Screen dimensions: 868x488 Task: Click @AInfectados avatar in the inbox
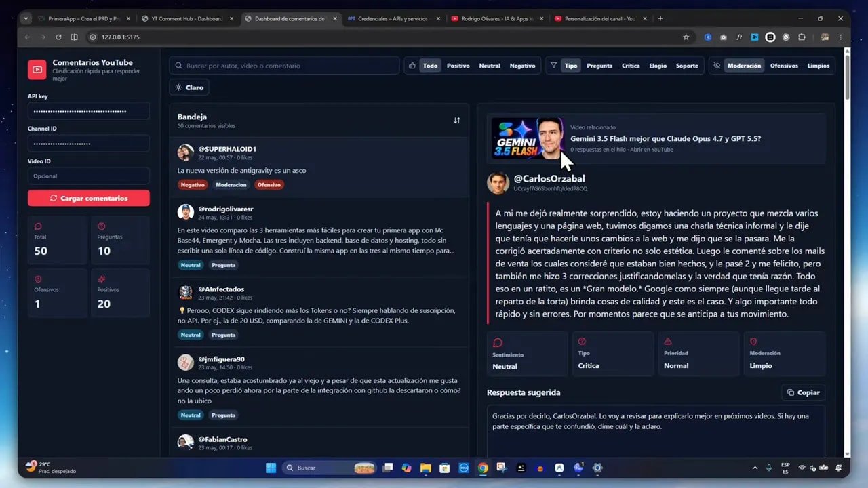click(x=186, y=292)
